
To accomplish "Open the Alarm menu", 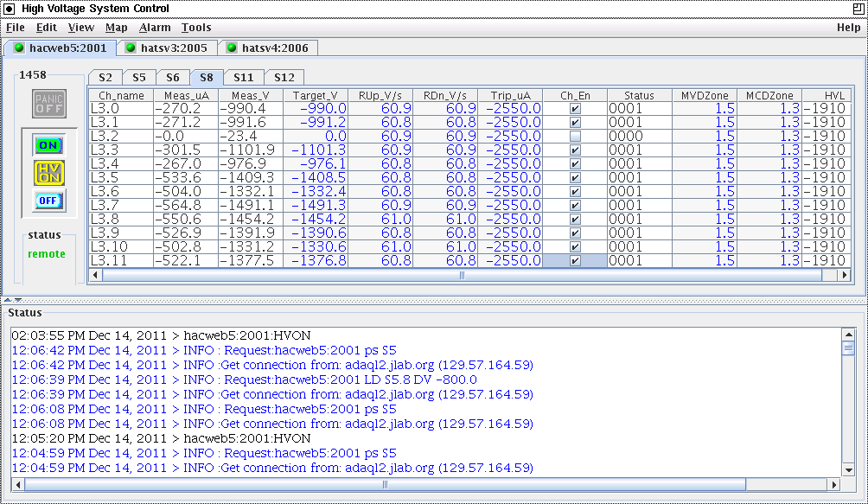I will click(155, 28).
